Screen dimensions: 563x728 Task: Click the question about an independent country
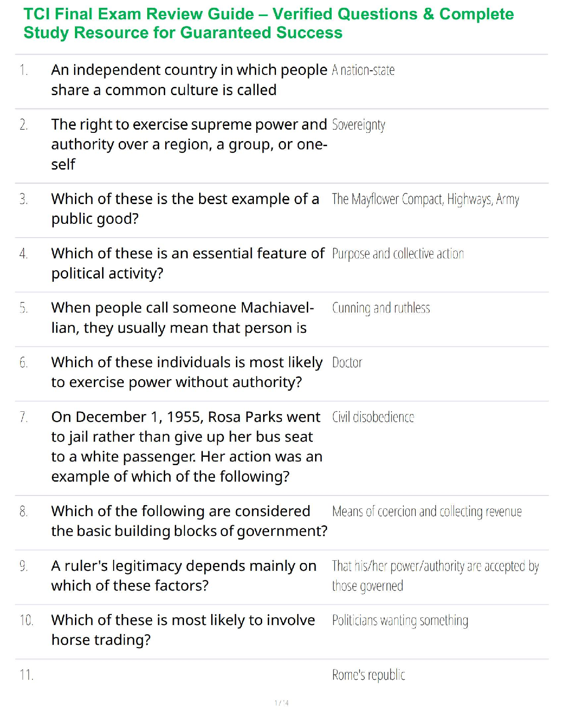(x=189, y=80)
